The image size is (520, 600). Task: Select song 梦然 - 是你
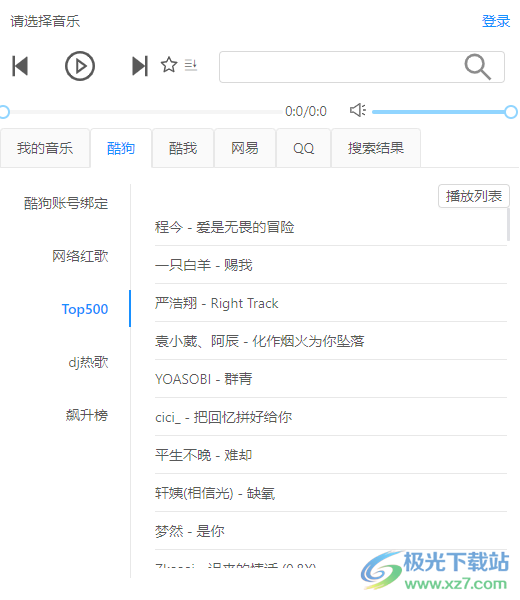331,531
